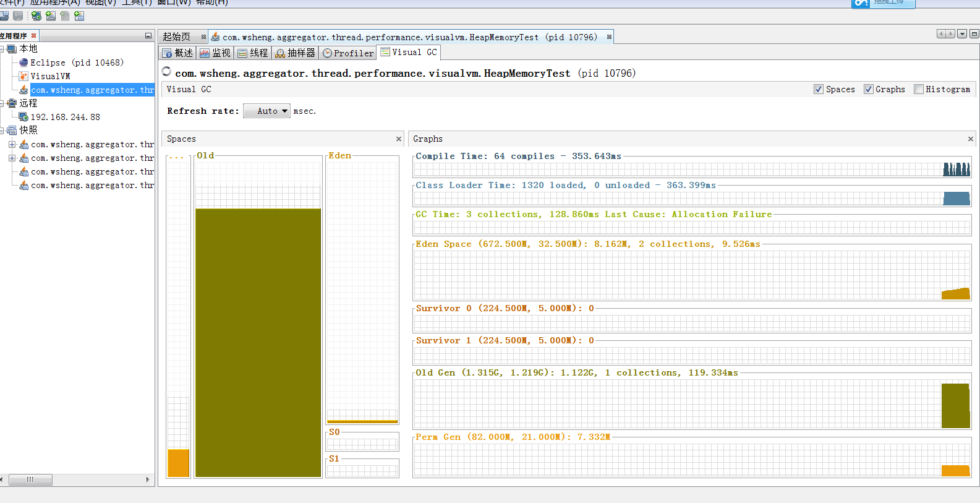Click the 本地 computer icon
The width and height of the screenshot is (980, 503).
12,49
